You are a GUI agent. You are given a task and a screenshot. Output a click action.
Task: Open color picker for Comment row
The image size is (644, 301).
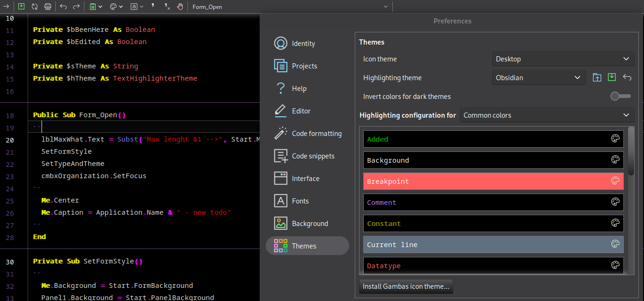(615, 203)
